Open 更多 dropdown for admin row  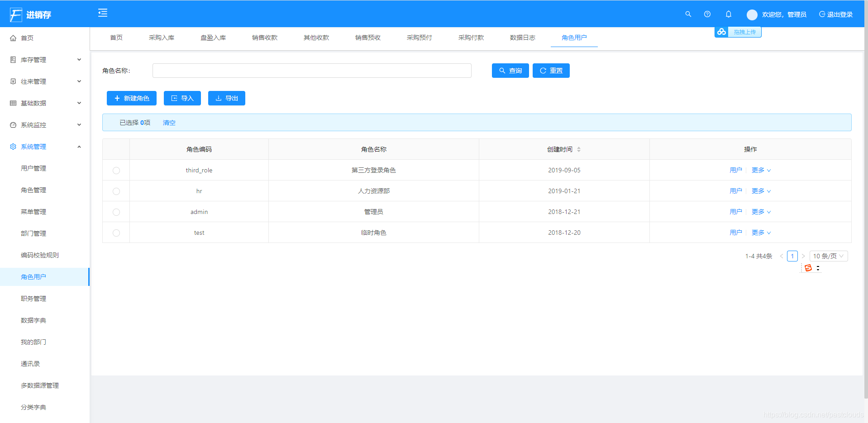(x=761, y=212)
